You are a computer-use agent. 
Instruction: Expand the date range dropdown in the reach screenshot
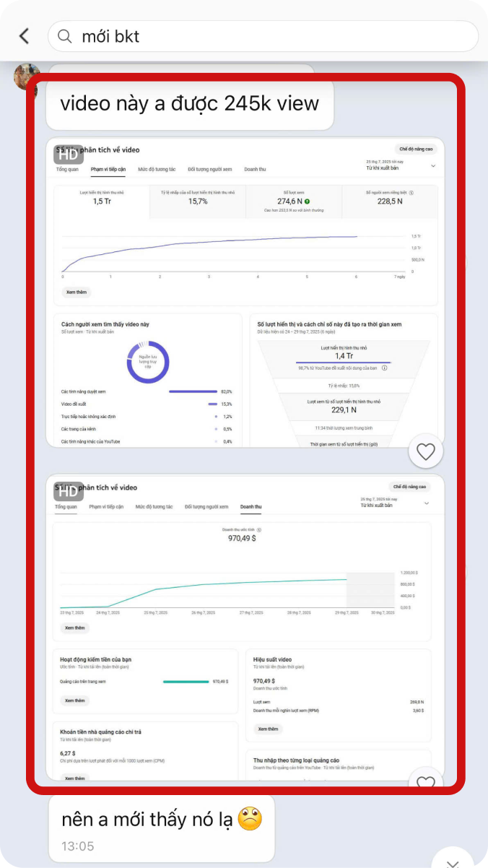click(x=433, y=165)
